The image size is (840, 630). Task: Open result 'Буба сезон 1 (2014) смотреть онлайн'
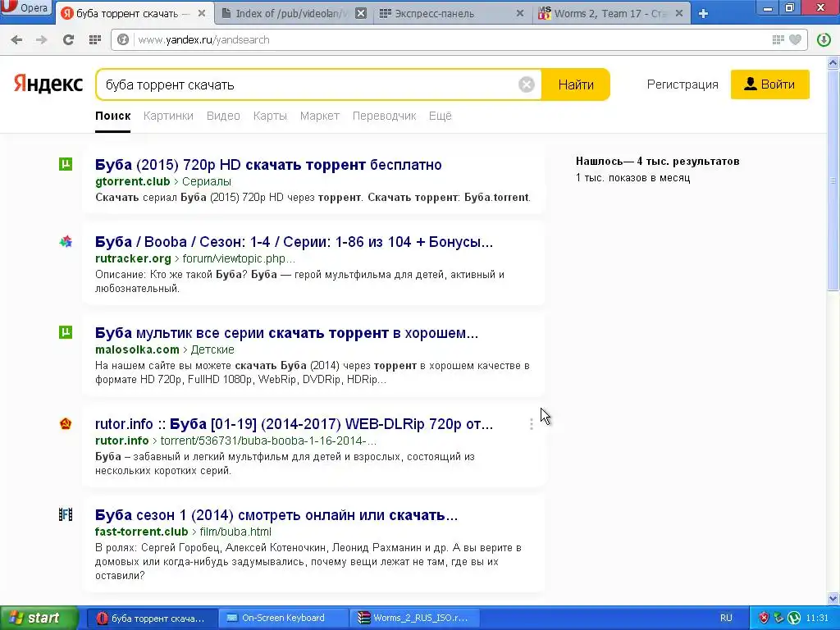276,515
